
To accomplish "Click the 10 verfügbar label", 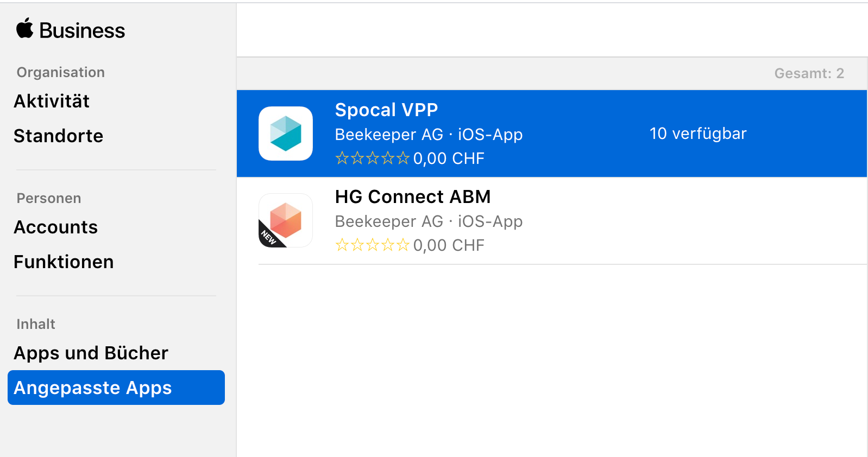I will (x=698, y=134).
